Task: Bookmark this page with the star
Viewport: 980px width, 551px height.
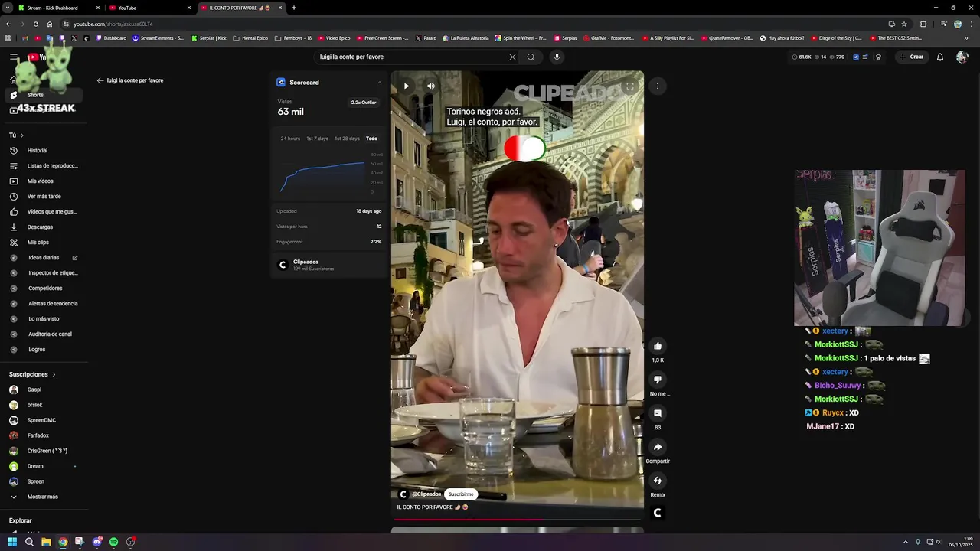Action: pyautogui.click(x=904, y=24)
